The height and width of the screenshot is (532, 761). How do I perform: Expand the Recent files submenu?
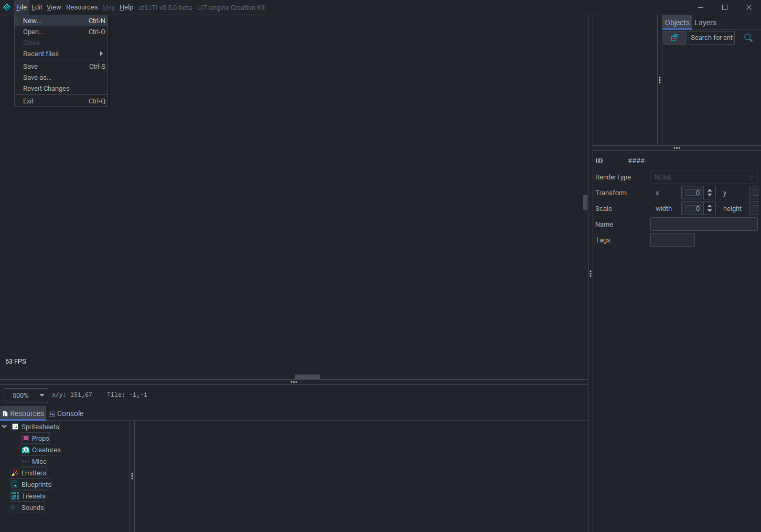point(61,54)
